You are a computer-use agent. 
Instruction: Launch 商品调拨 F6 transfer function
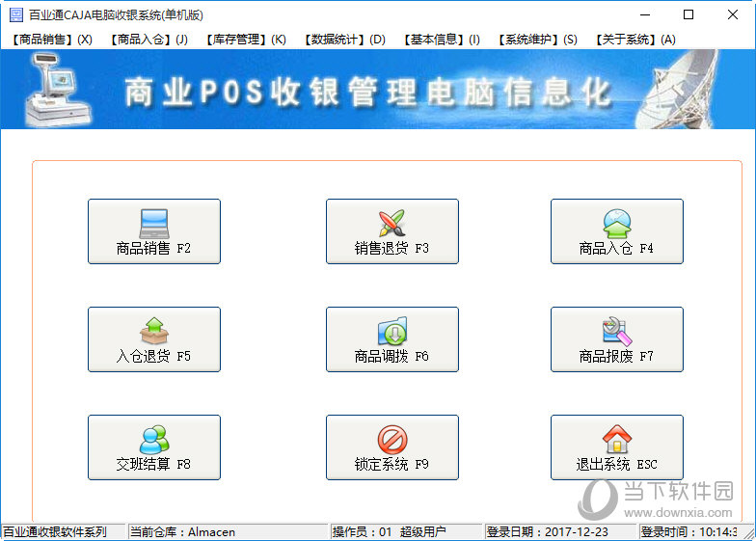[x=391, y=339]
